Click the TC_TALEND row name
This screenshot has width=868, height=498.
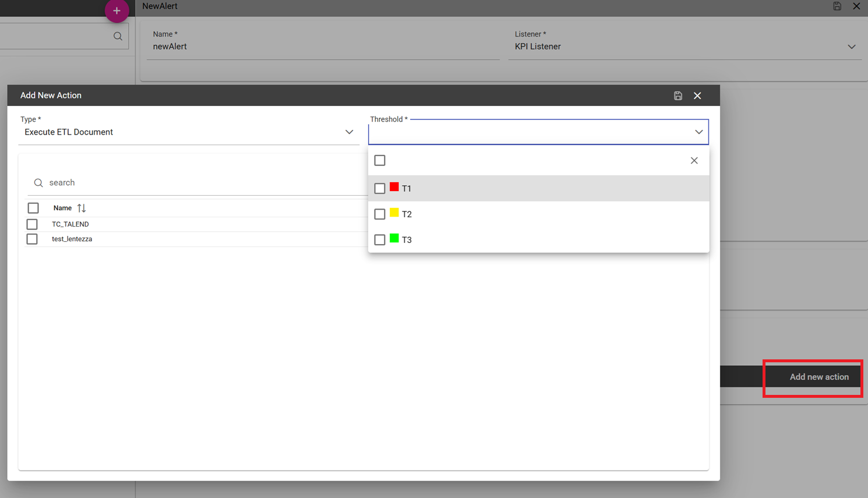70,224
